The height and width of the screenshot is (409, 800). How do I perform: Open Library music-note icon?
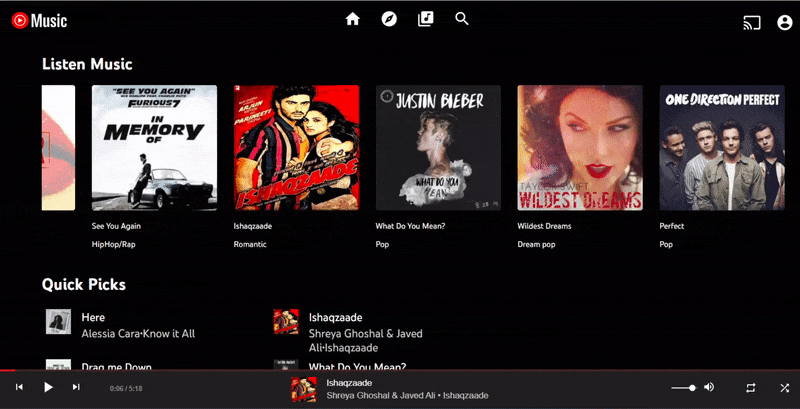(x=426, y=19)
